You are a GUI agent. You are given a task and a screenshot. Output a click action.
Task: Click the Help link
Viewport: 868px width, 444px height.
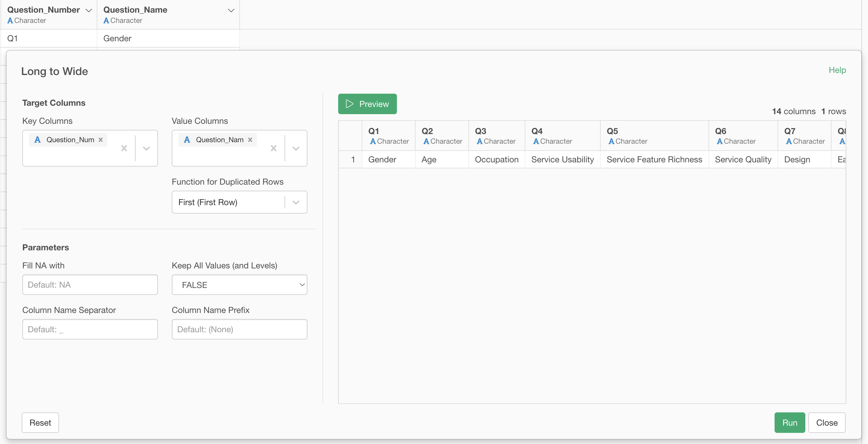tap(837, 70)
